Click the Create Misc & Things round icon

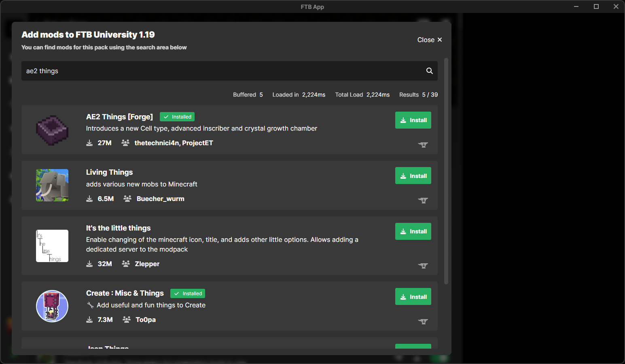pyautogui.click(x=52, y=306)
